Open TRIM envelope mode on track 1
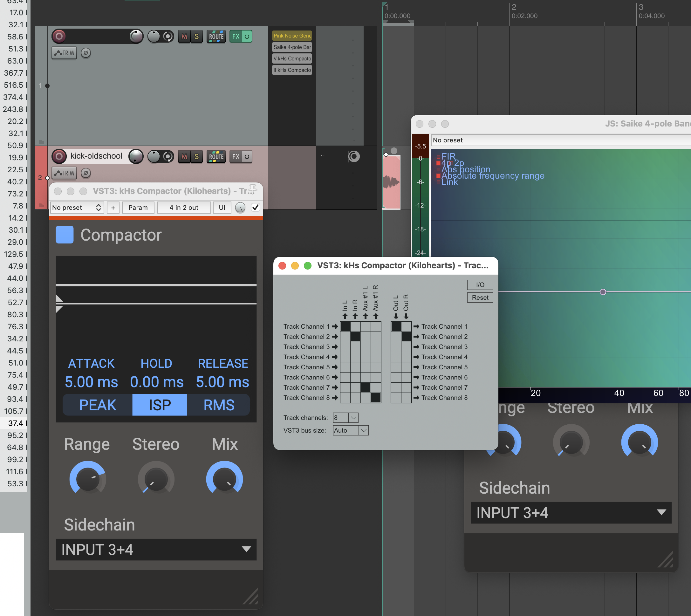Image resolution: width=691 pixels, height=616 pixels. coord(64,53)
